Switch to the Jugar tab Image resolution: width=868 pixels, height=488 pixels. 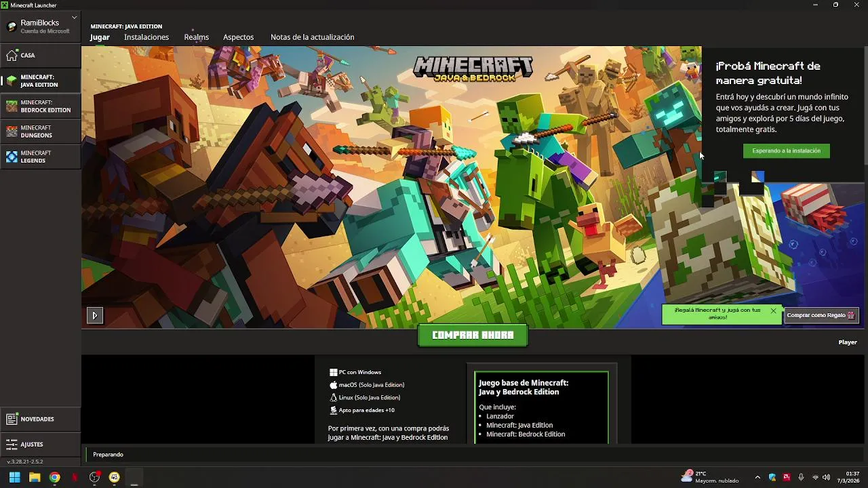[x=100, y=37]
